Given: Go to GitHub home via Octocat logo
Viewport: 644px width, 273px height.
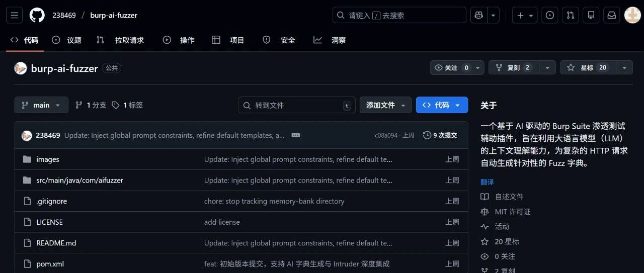Looking at the screenshot, I should coord(37,15).
